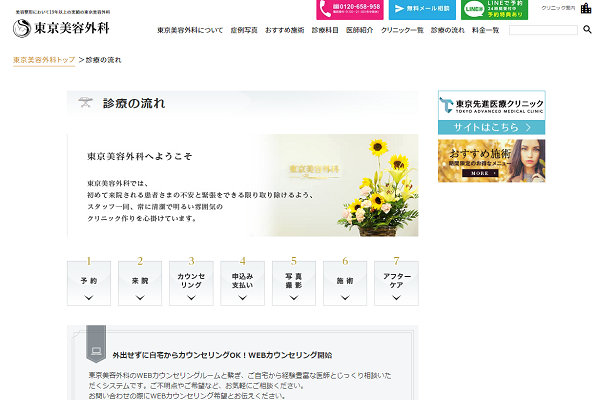Open the green LINE reservation button
Image resolution: width=600 pixels, height=400 pixels.
tap(494, 10)
